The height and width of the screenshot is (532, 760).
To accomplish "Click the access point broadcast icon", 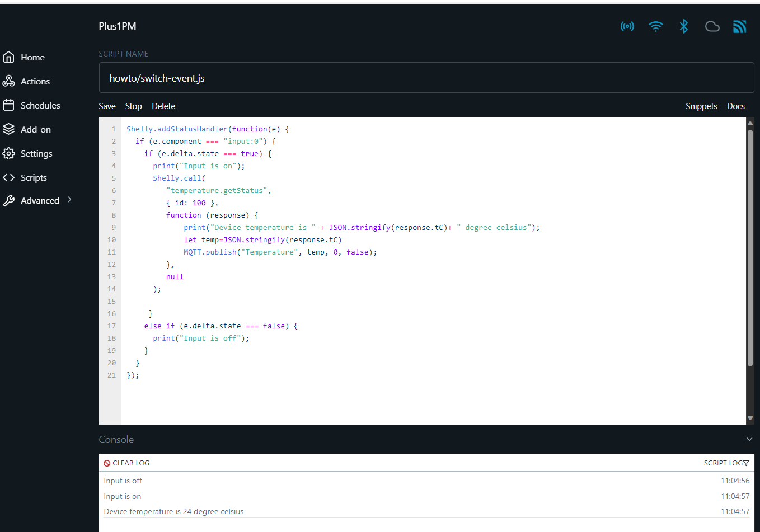I will [x=627, y=26].
